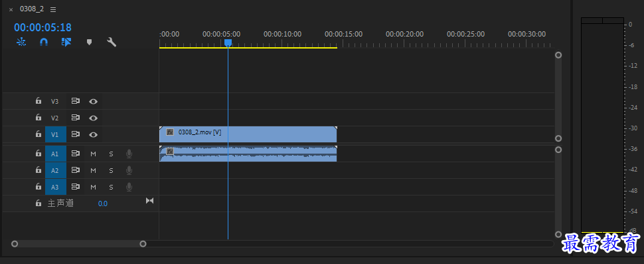Toggle lock on track V3
This screenshot has width=644, height=264.
click(x=39, y=101)
